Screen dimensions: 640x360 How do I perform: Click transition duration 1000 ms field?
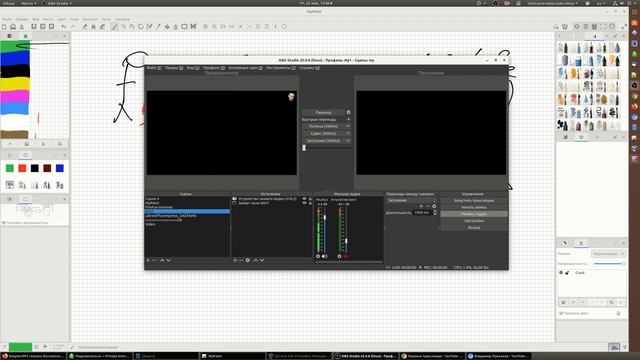(x=422, y=213)
